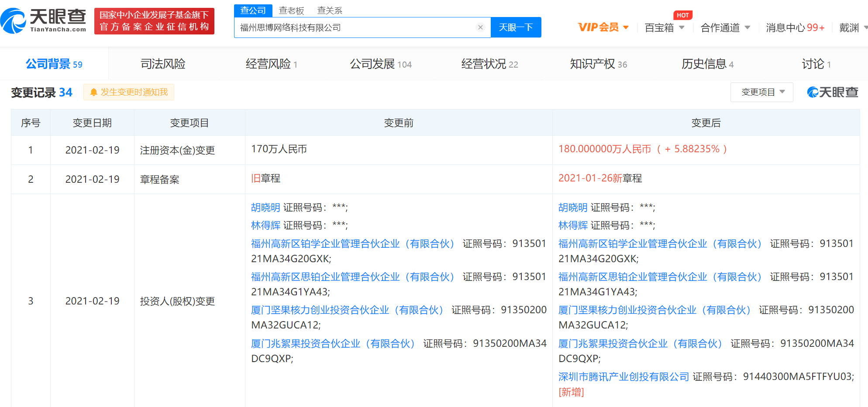Switch to the 查老板 search tab
This screenshot has width=868, height=407.
pyautogui.click(x=291, y=10)
